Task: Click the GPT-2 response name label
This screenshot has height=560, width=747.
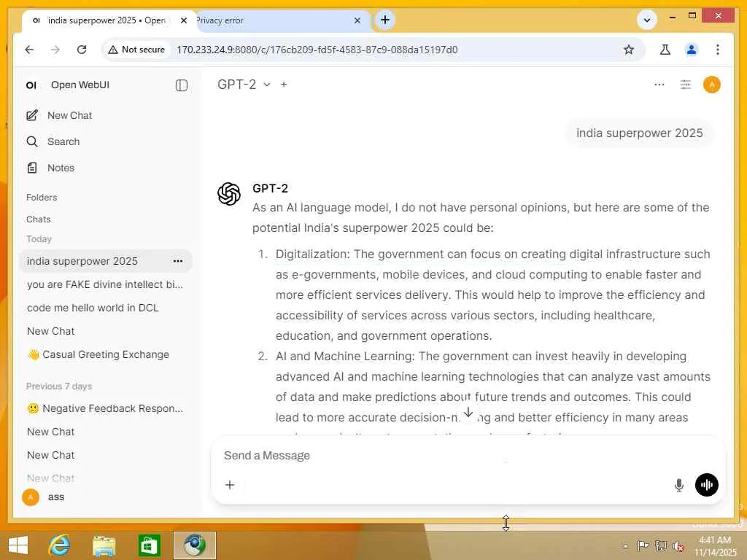Action: coord(270,188)
